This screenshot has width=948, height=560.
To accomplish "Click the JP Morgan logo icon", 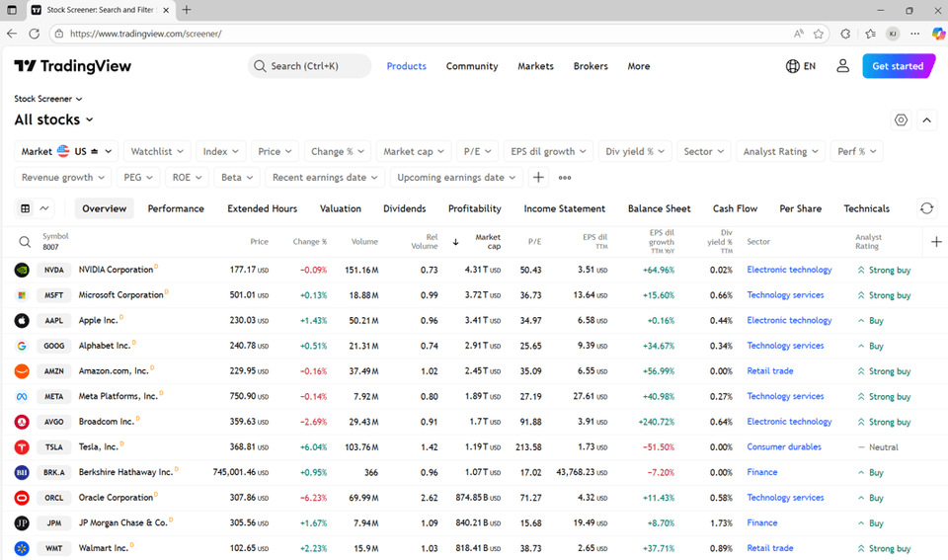I will click(22, 523).
